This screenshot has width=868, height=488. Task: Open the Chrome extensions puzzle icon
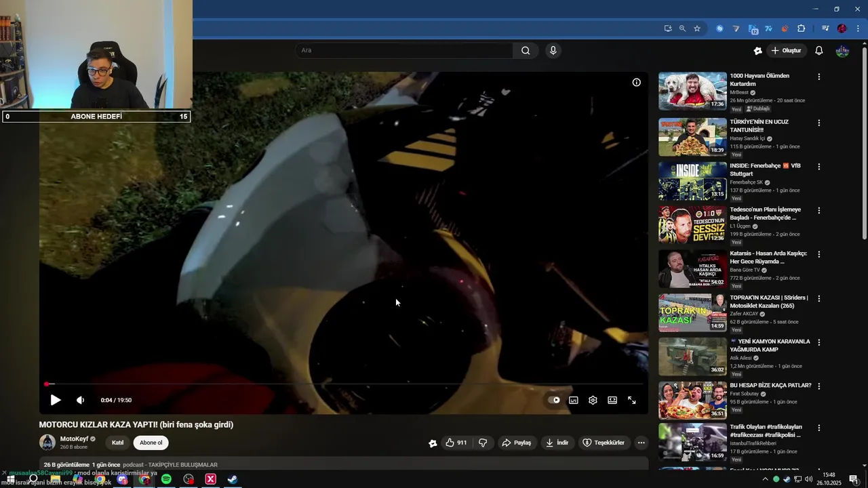click(802, 28)
